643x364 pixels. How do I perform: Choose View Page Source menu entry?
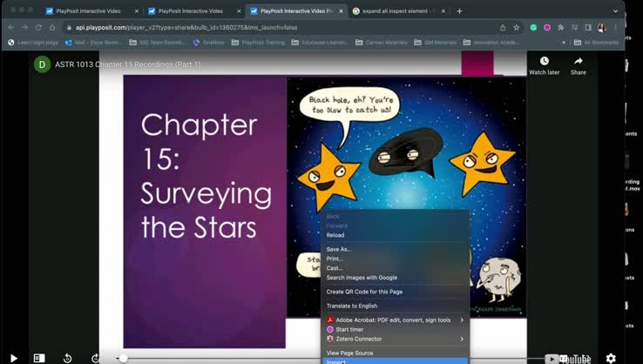point(349,353)
